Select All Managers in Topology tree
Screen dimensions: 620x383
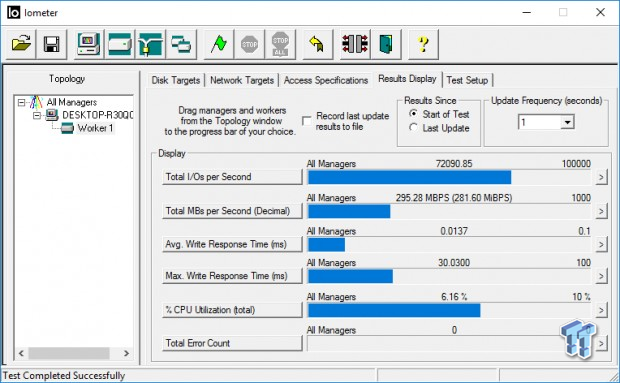[x=72, y=102]
